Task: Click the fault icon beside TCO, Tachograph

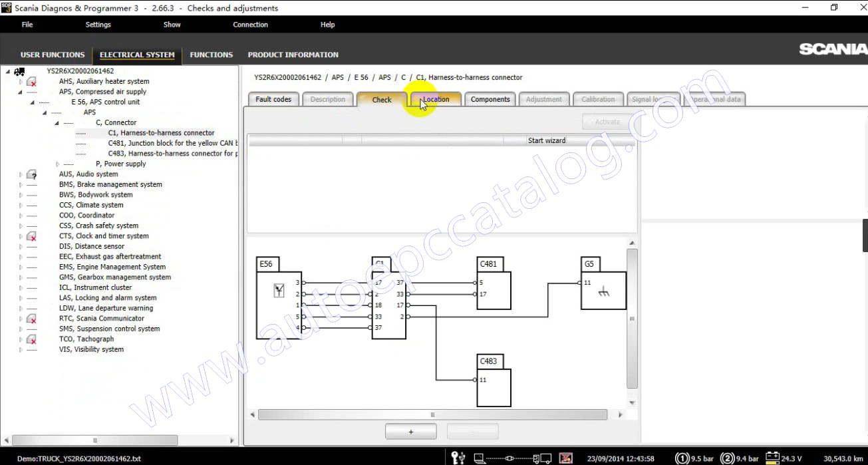Action: click(x=31, y=339)
